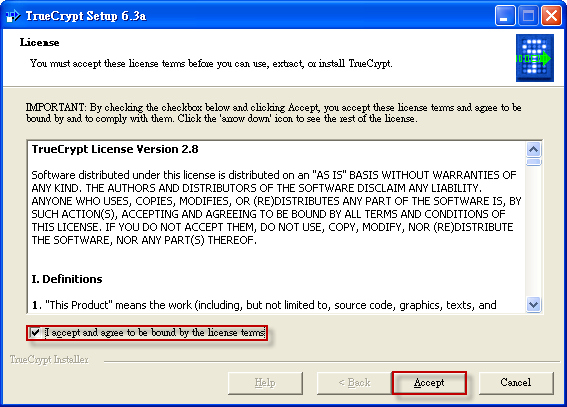Click the license text scrollbar thumb
This screenshot has width=567, height=407.
(x=534, y=162)
